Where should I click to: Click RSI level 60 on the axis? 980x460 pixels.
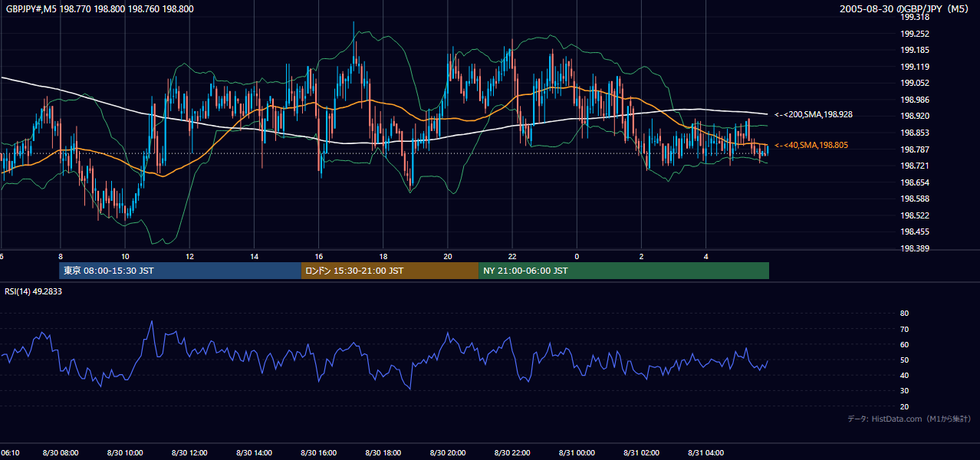pyautogui.click(x=904, y=344)
